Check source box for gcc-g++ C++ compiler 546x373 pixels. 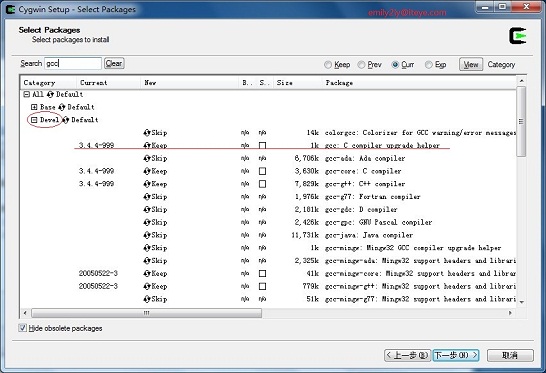point(263,184)
